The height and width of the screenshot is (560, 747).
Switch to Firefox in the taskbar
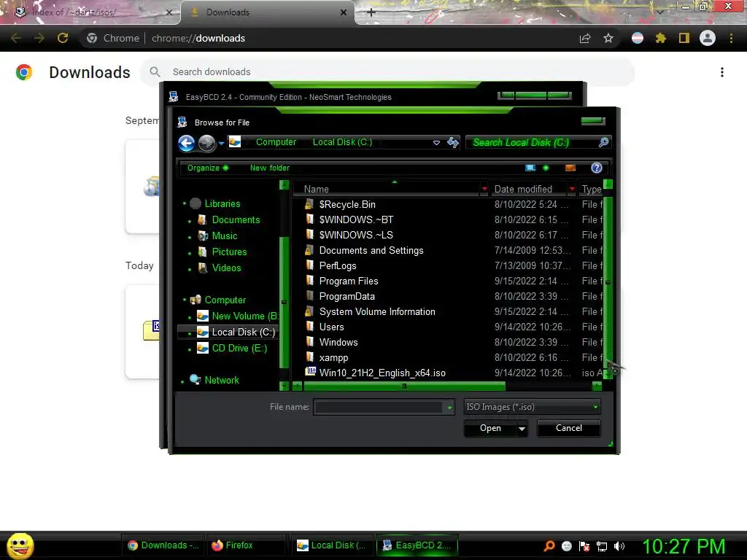[x=246, y=545]
